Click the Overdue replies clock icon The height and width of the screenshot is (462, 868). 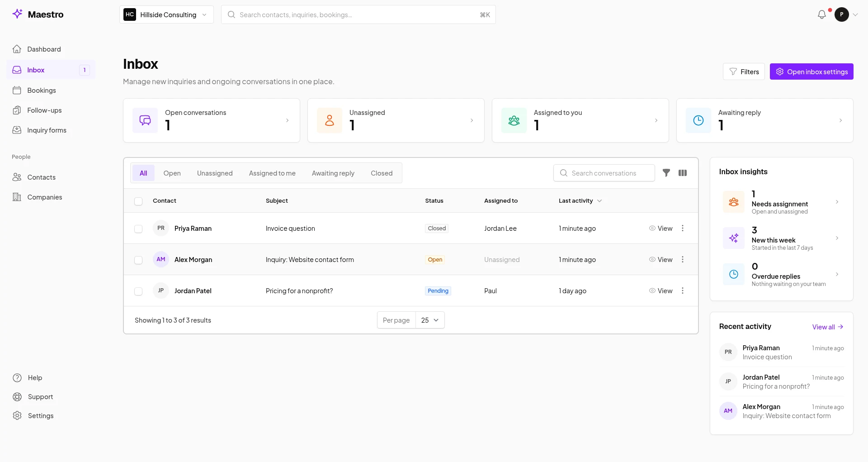point(734,274)
